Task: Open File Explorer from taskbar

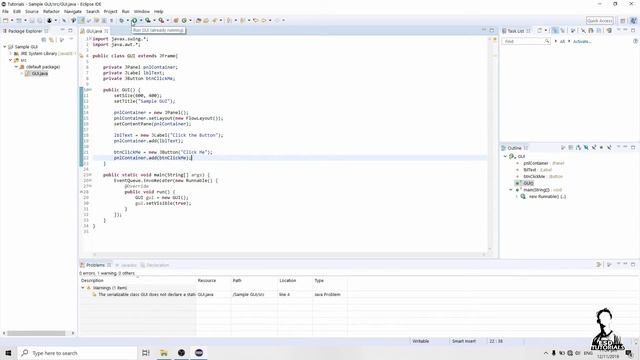Action: [x=164, y=353]
